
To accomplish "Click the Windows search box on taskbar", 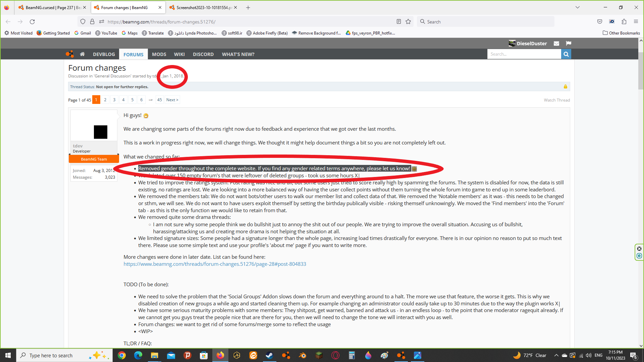I will 64,355.
